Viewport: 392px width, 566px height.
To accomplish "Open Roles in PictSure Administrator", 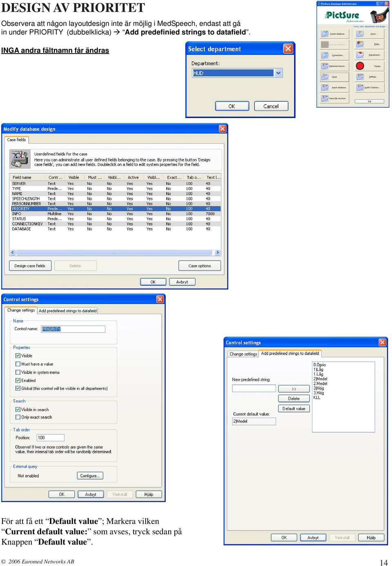I will pyautogui.click(x=370, y=44).
